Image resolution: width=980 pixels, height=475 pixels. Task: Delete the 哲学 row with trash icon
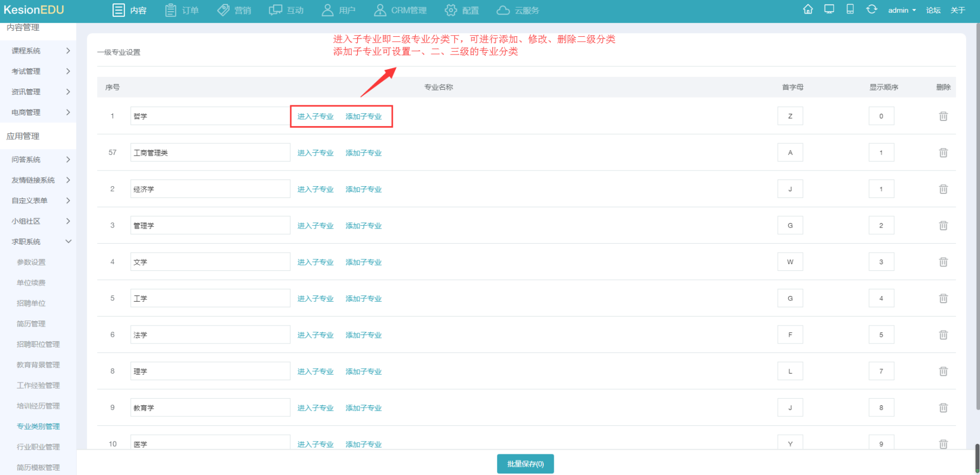(943, 117)
